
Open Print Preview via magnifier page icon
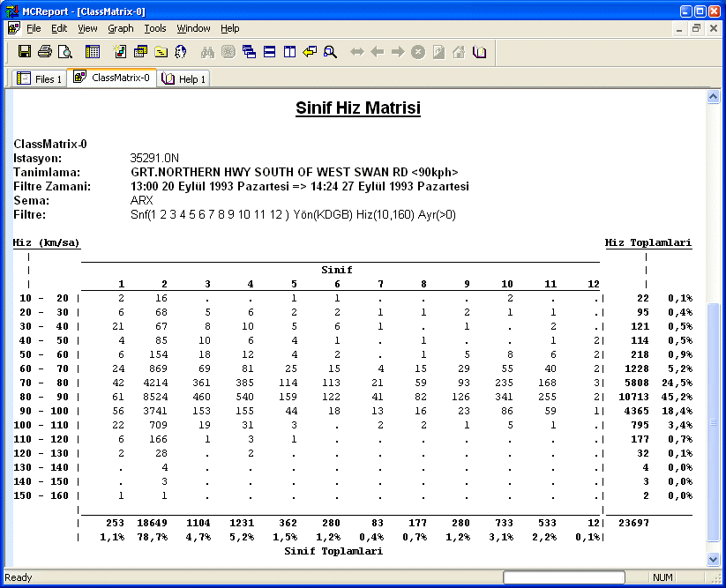(64, 51)
